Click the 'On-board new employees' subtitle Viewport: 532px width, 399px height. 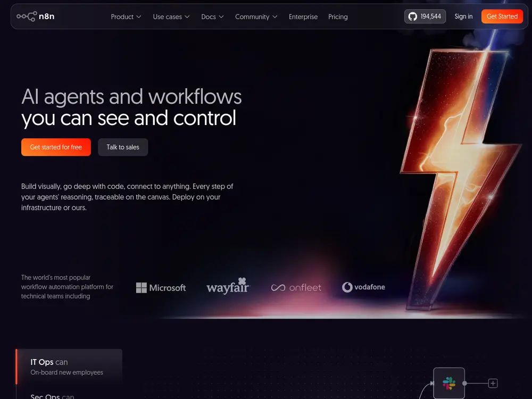[67, 372]
